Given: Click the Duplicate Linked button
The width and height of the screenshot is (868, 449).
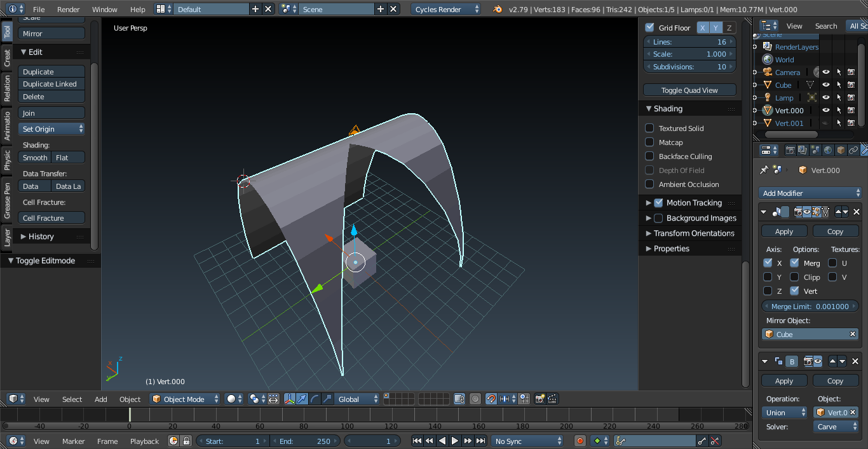Looking at the screenshot, I should [51, 84].
